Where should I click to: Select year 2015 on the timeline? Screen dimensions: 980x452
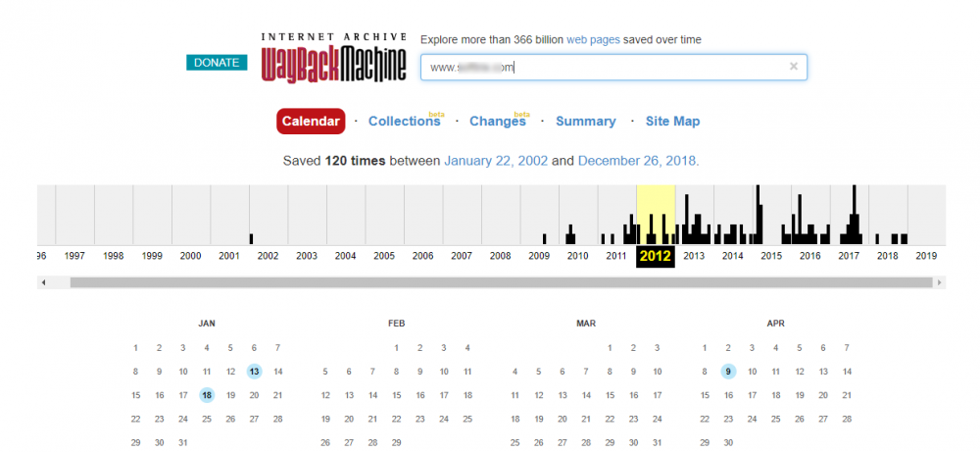[x=771, y=256]
